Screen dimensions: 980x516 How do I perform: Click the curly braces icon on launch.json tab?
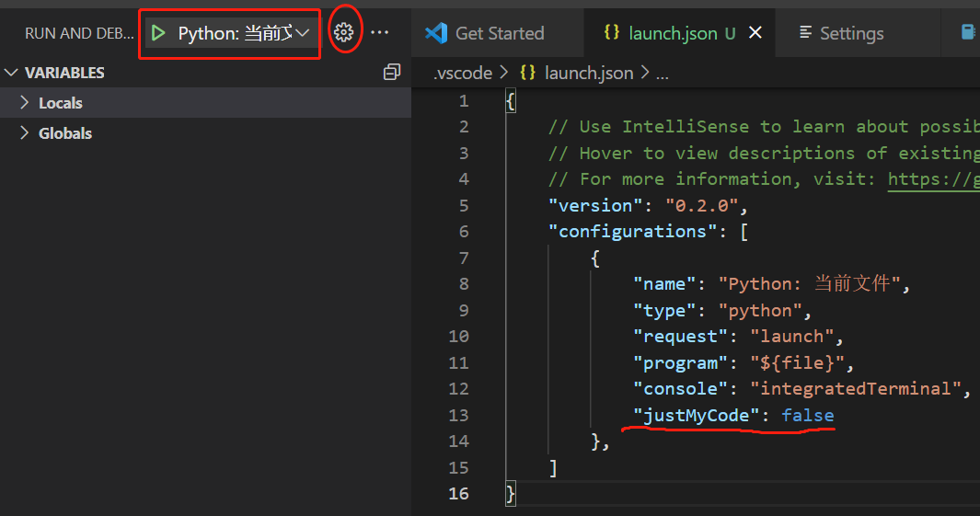[x=611, y=33]
